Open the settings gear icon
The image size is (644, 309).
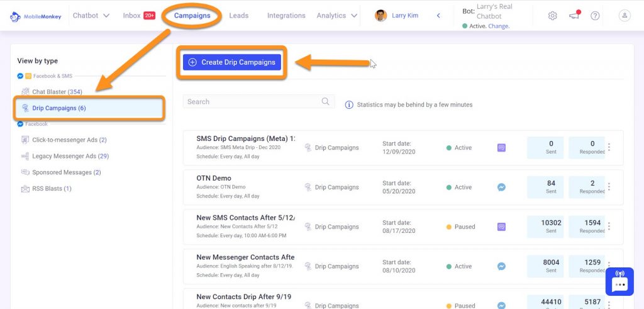[x=552, y=16]
